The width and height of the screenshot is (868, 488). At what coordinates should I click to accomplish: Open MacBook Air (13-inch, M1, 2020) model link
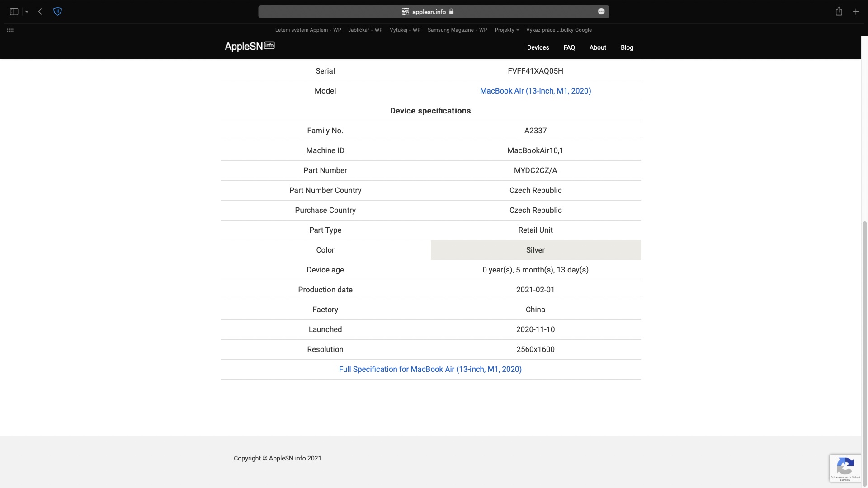pos(535,91)
